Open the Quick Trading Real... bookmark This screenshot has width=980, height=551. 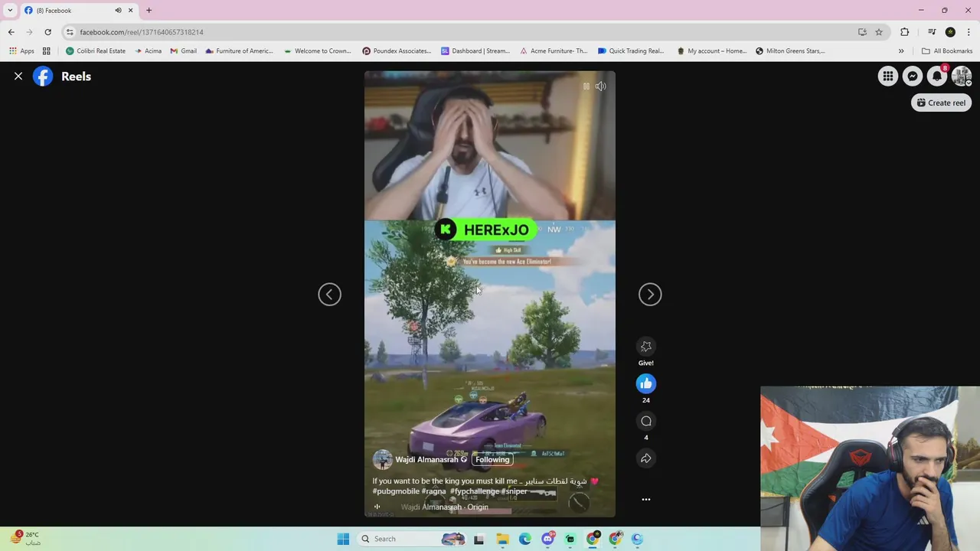(631, 51)
